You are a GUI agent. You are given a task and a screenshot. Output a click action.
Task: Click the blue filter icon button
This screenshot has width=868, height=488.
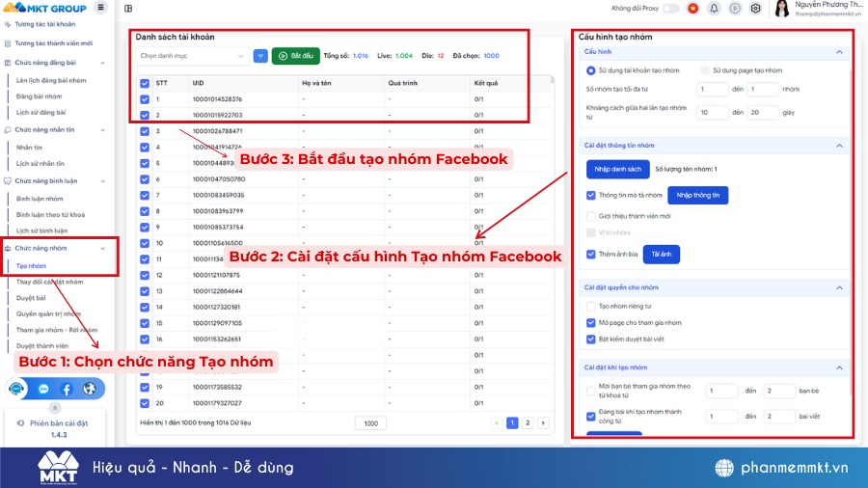tap(260, 56)
